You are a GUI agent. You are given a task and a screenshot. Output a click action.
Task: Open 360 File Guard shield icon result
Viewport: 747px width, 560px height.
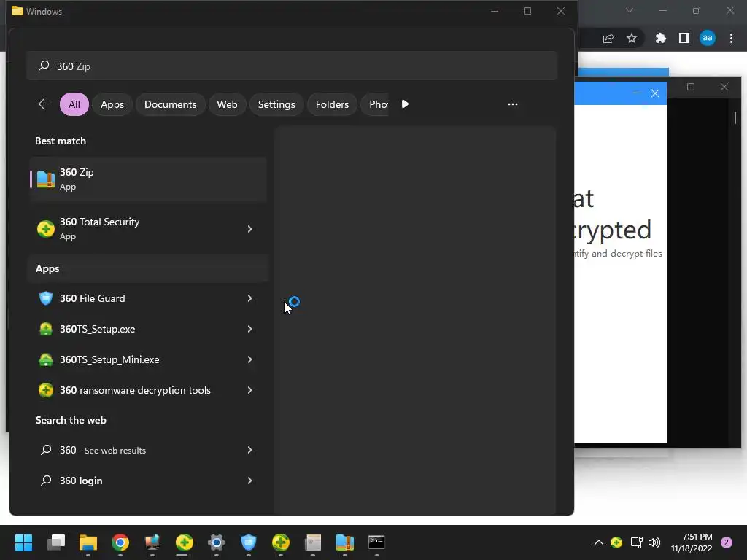(x=46, y=298)
